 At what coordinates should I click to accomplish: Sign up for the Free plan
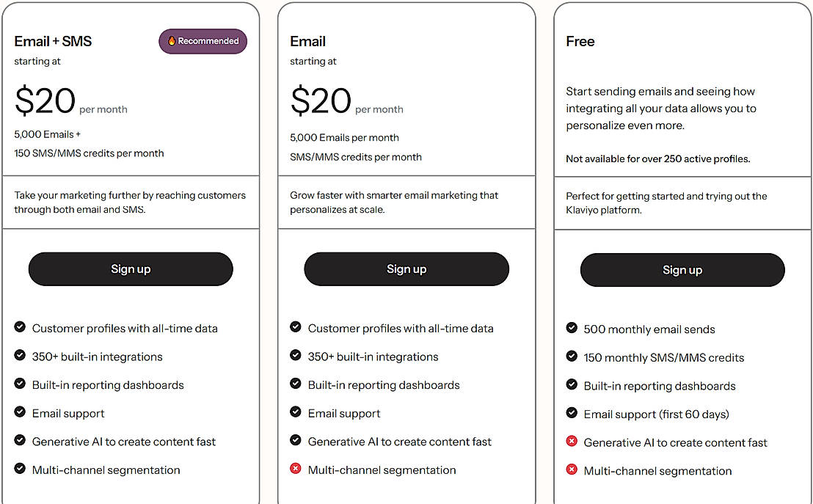682,270
